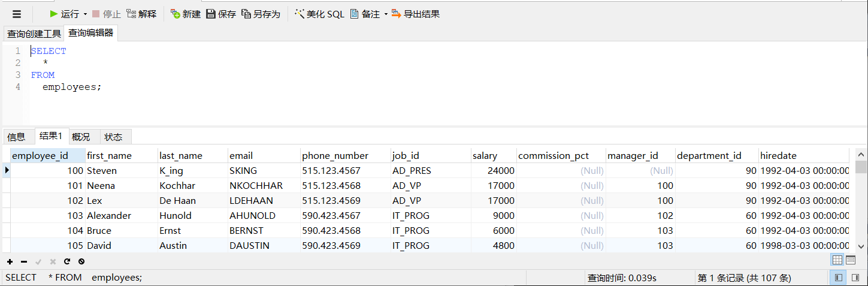Switch to the 查询创建工具 tab
Screen dimensions: 868x286
[34, 34]
